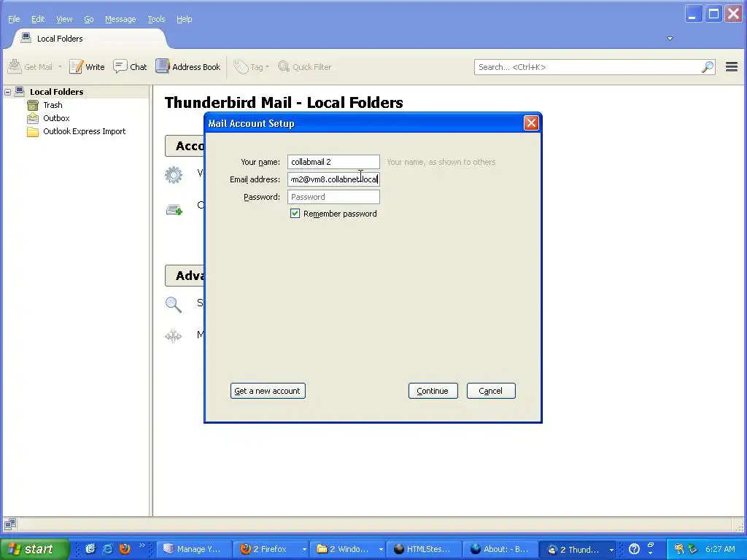Image resolution: width=747 pixels, height=560 pixels.
Task: Switch to the About: - B... taskbar window
Action: [x=500, y=550]
